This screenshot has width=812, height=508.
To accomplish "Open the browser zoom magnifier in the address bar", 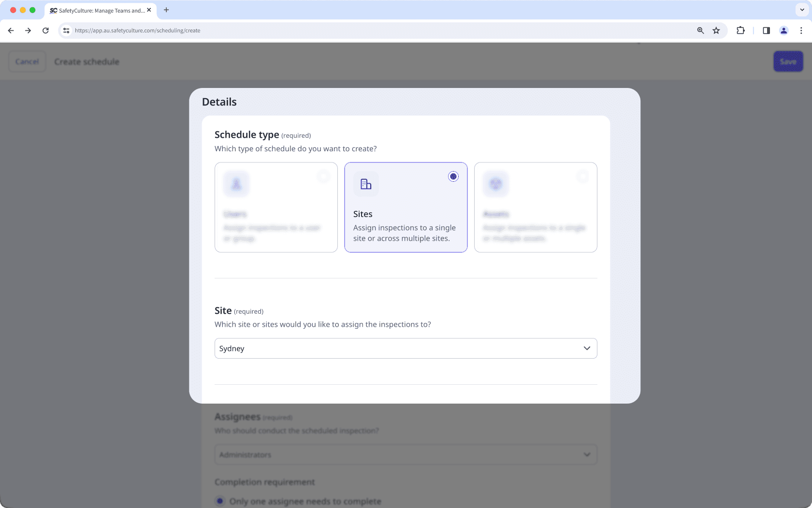I will click(x=700, y=30).
